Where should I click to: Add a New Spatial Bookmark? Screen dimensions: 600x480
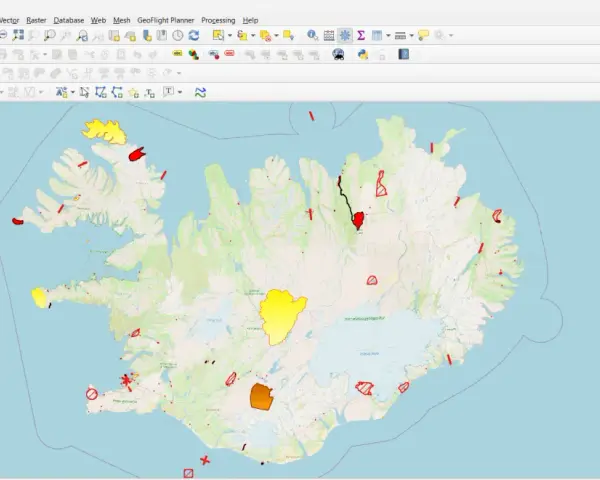click(147, 36)
